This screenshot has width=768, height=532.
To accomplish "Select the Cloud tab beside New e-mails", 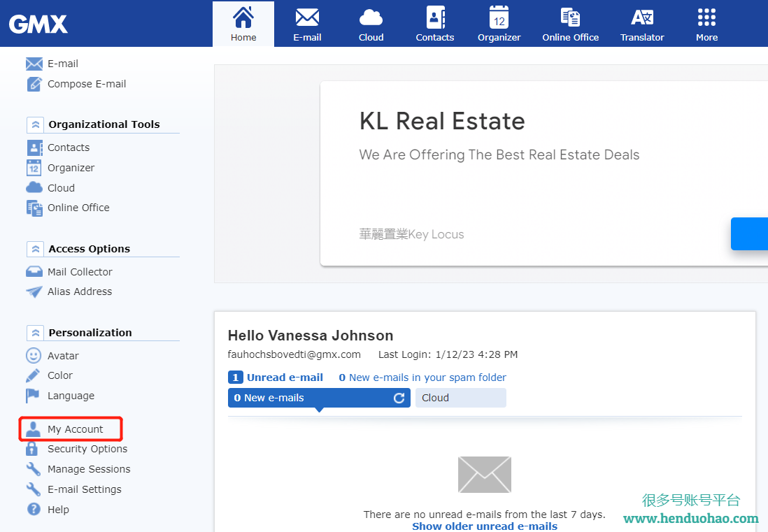I will coord(460,398).
